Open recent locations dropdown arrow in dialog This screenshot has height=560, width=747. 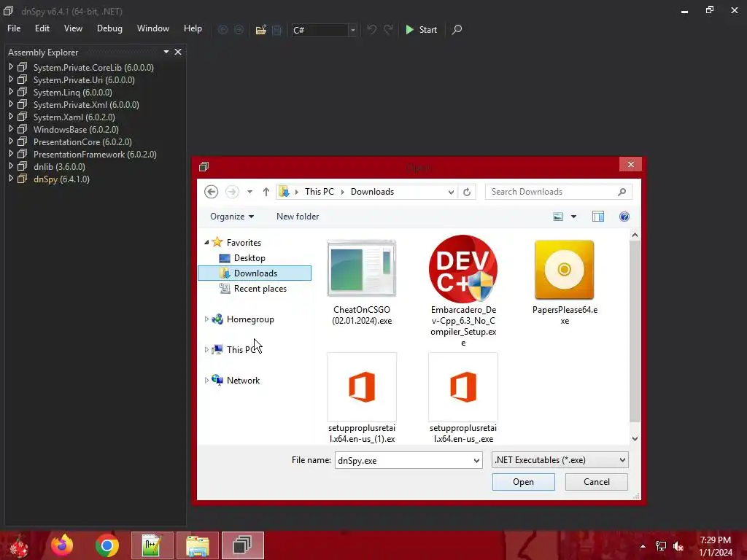pos(249,192)
